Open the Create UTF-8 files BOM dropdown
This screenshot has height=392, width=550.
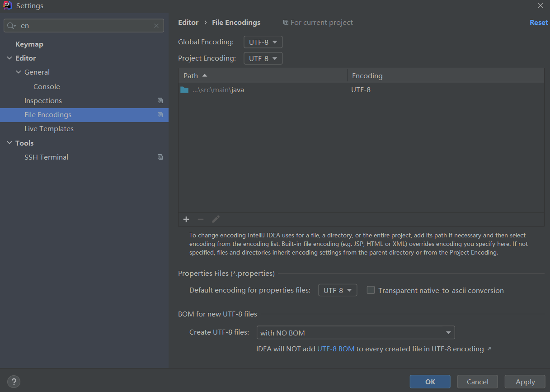356,333
